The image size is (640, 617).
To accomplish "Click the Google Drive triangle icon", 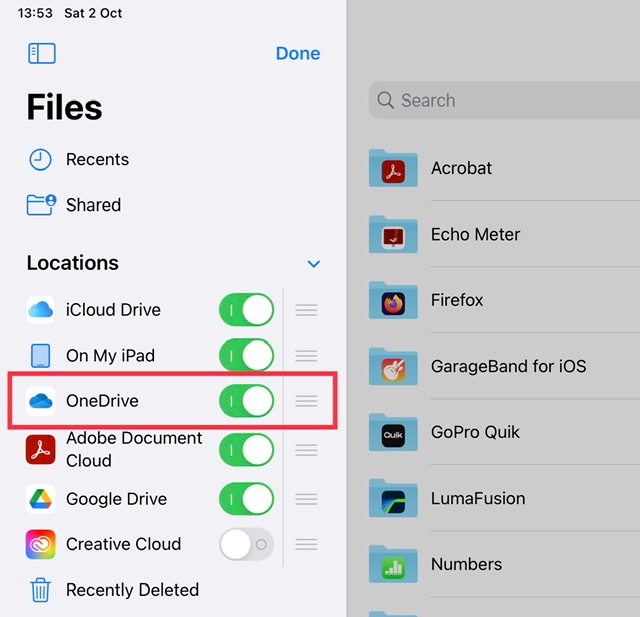I will pyautogui.click(x=40, y=499).
